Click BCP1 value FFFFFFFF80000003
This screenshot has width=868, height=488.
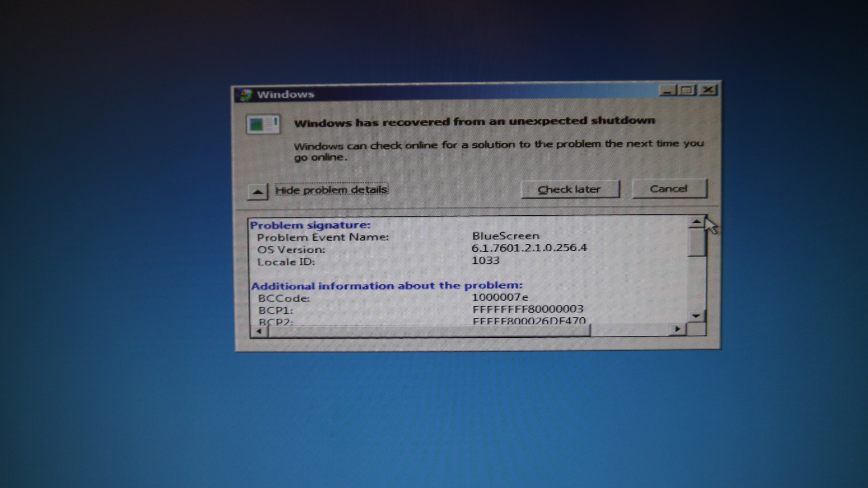[528, 309]
